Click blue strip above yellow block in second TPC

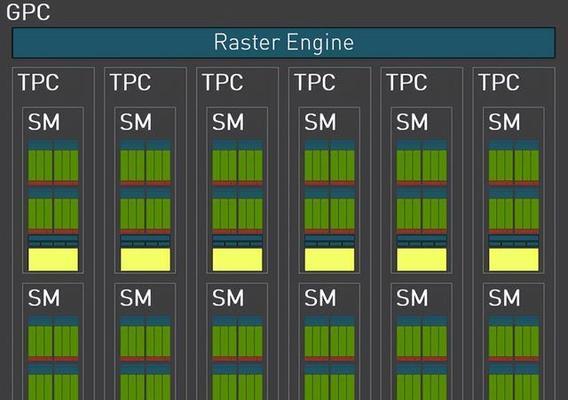tap(145, 241)
